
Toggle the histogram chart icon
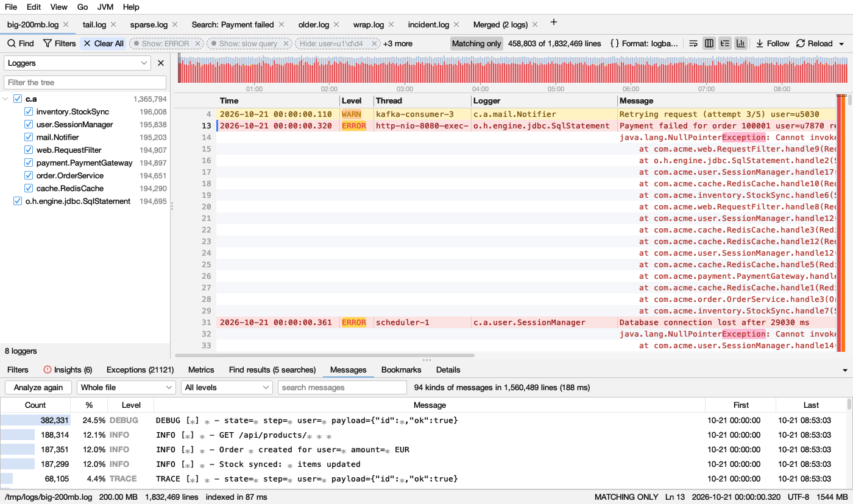(x=741, y=43)
